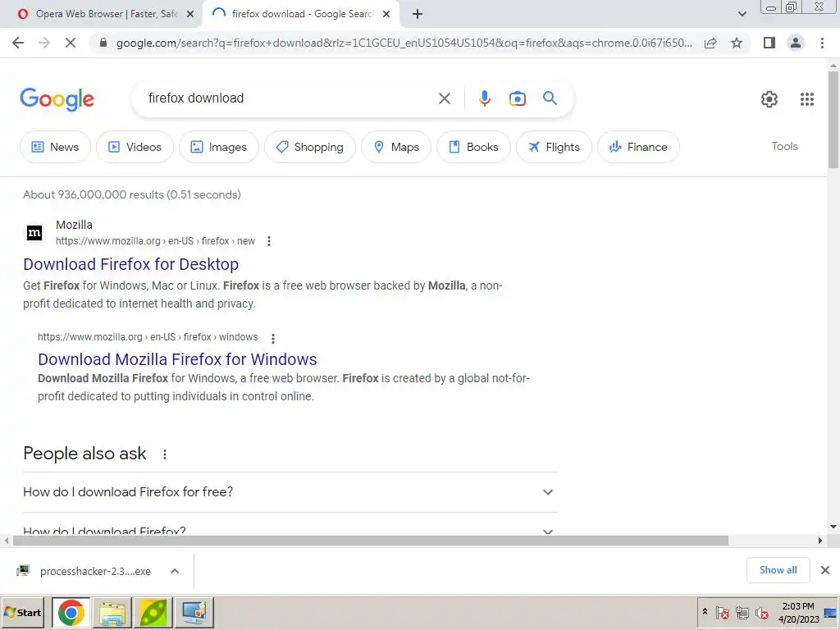
Task: Click the address bar URL
Action: 404,43
